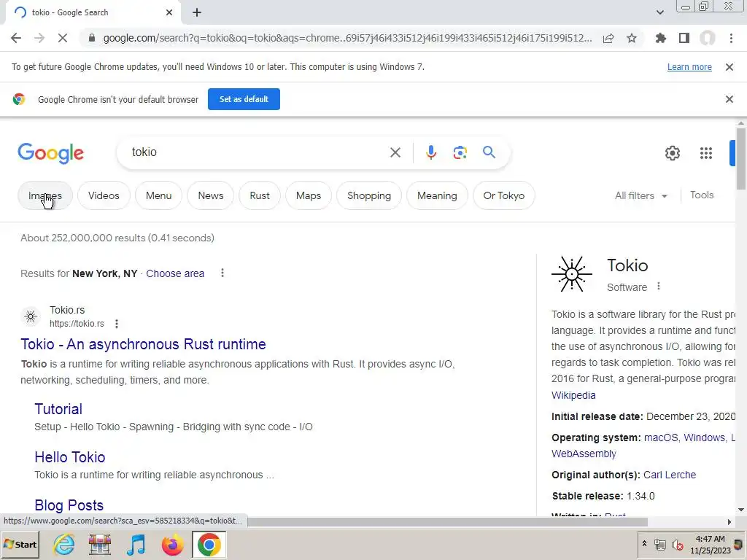747x560 pixels.
Task: Go back using the browser back arrow
Action: tap(16, 38)
